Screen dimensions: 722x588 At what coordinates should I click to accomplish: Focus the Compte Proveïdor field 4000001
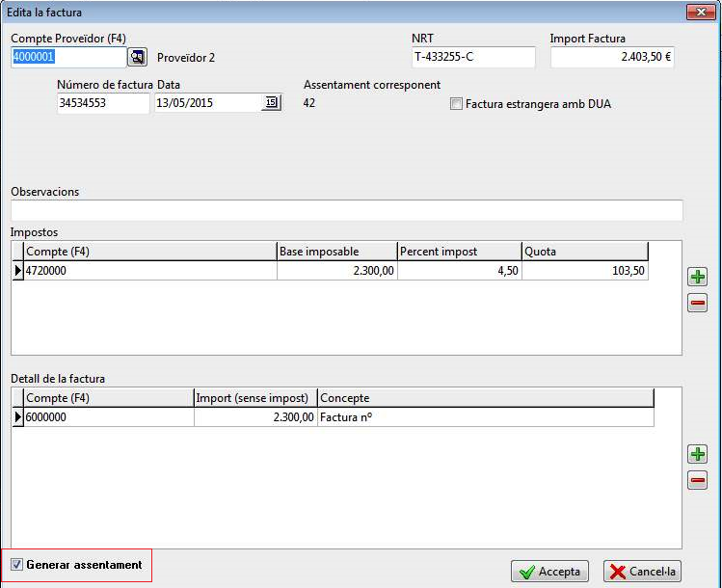point(68,57)
